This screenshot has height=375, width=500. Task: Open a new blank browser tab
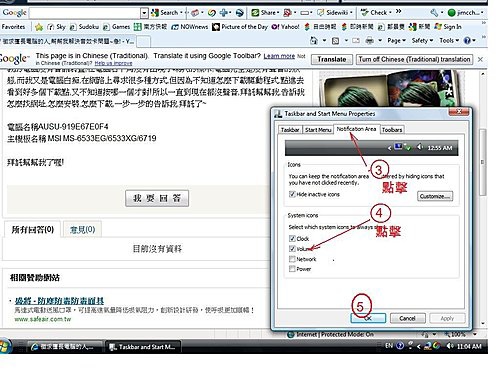click(x=144, y=42)
